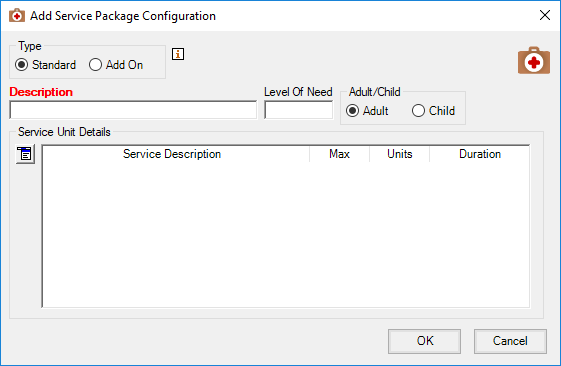The image size is (561, 366).
Task: Close the Add Service Package Configuration window
Action: point(545,15)
